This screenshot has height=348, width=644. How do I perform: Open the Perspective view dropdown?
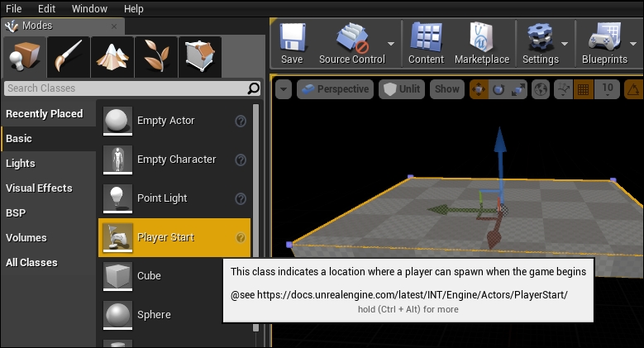pos(335,89)
